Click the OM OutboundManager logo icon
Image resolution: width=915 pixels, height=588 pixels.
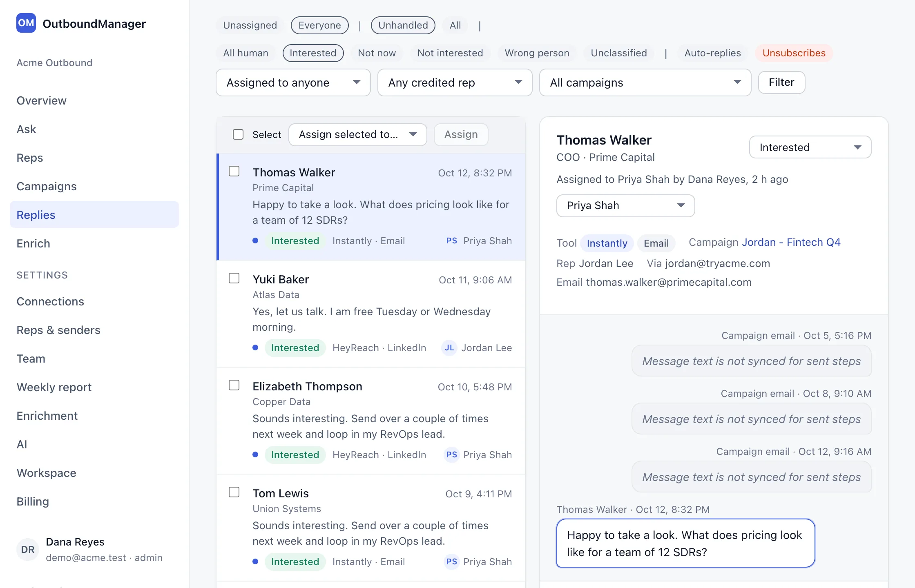pyautogui.click(x=26, y=23)
